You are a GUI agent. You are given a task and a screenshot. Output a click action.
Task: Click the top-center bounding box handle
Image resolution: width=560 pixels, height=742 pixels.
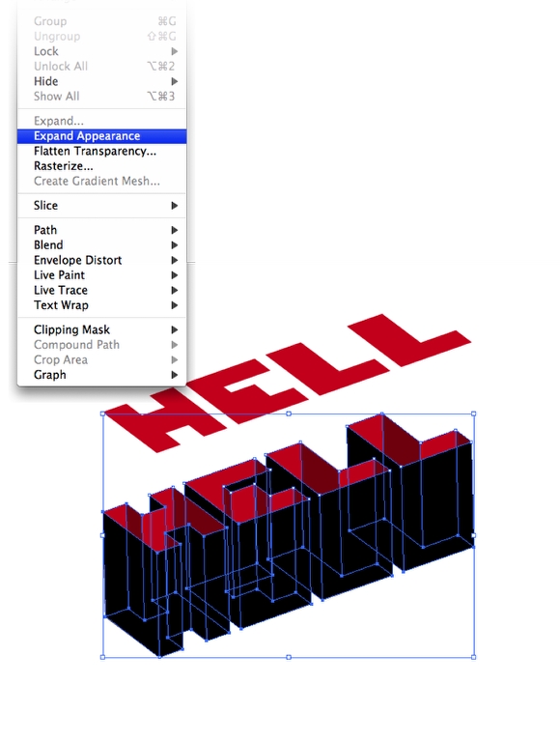point(289,414)
